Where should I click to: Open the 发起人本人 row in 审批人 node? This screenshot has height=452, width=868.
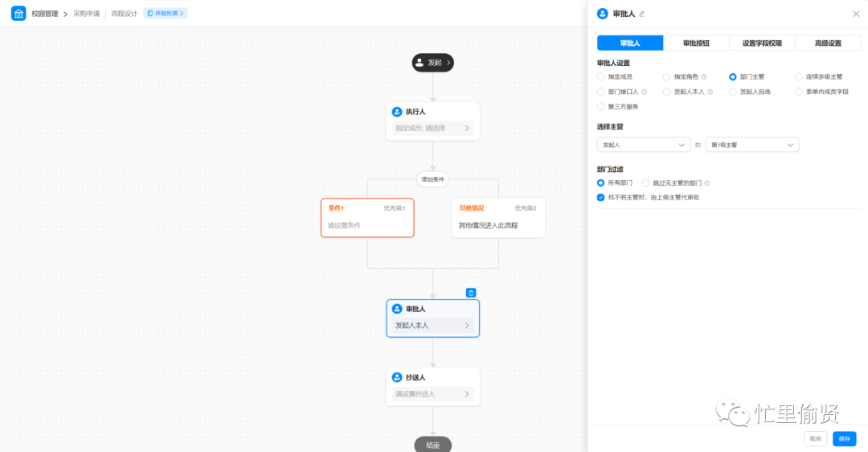[x=432, y=325]
